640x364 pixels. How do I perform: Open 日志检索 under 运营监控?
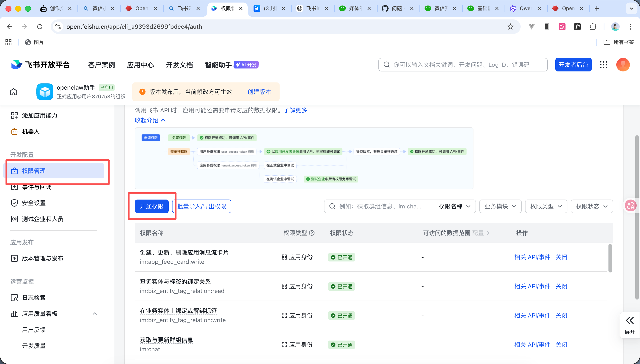pos(33,297)
